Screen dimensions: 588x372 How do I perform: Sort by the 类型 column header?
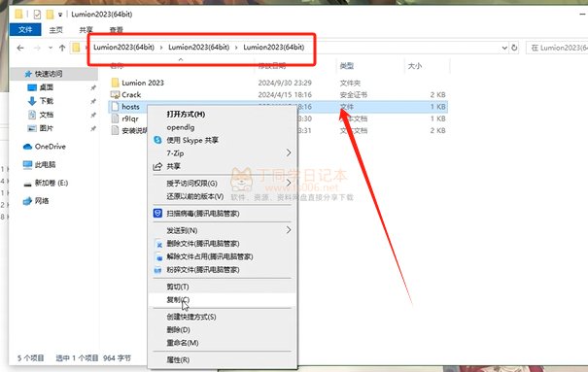point(347,66)
